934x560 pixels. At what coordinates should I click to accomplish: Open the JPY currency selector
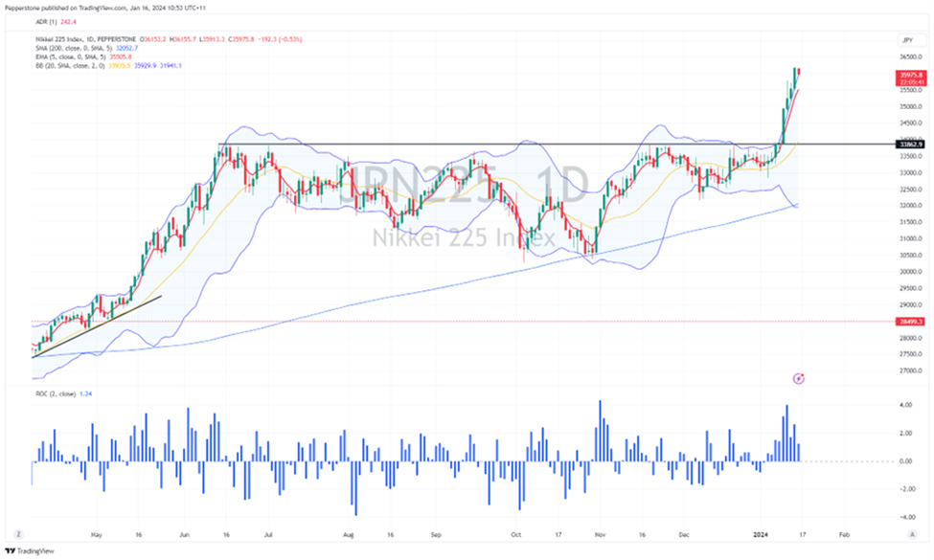[905, 39]
